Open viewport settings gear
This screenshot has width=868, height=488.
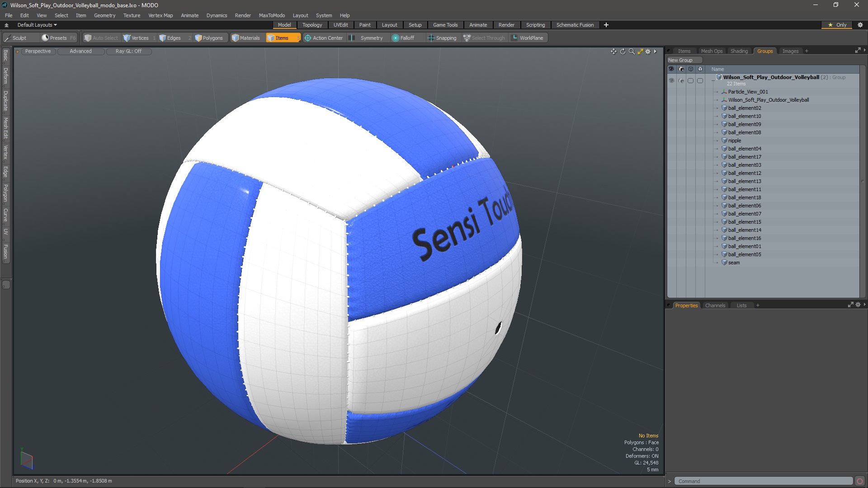648,52
